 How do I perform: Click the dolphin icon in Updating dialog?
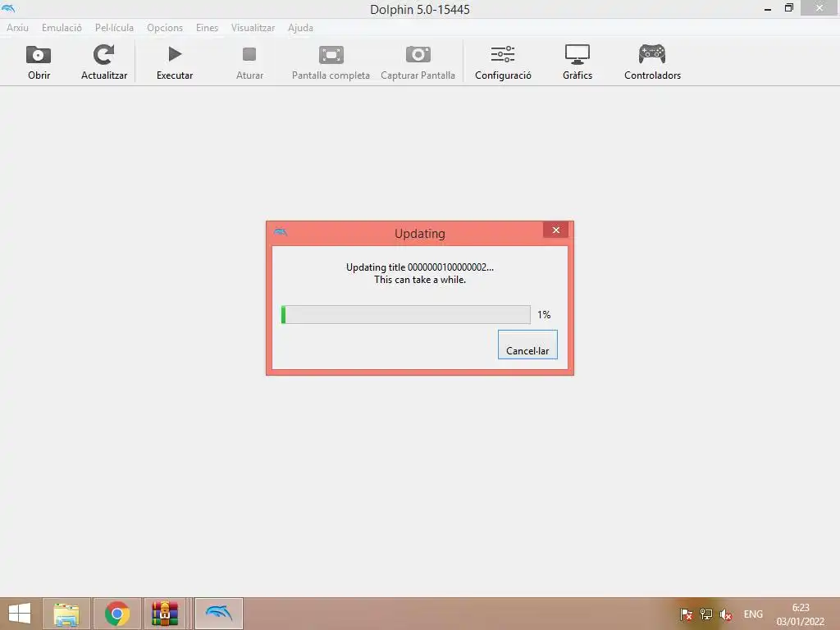coord(281,232)
